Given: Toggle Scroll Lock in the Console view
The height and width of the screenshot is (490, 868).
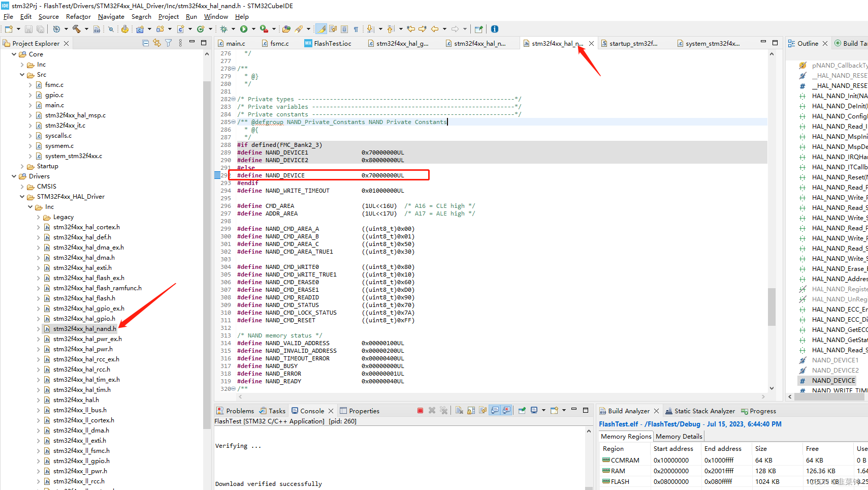Looking at the screenshot, I should pos(470,410).
